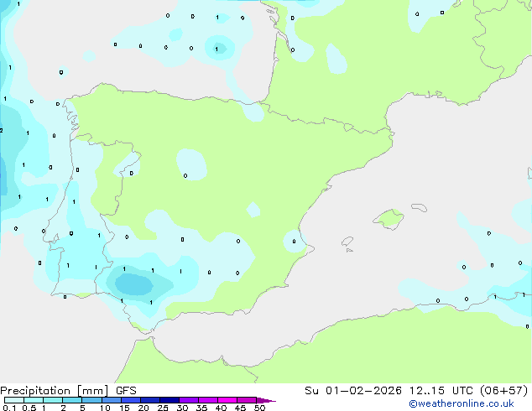Click the date 'Su 01-02-2026'
This screenshot has width=532, height=411.
tap(353, 391)
